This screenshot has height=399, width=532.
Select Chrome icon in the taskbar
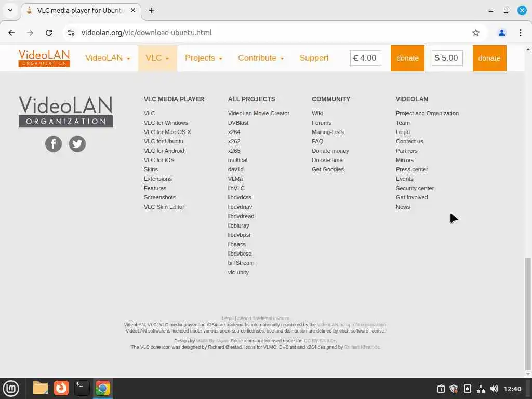click(x=103, y=388)
